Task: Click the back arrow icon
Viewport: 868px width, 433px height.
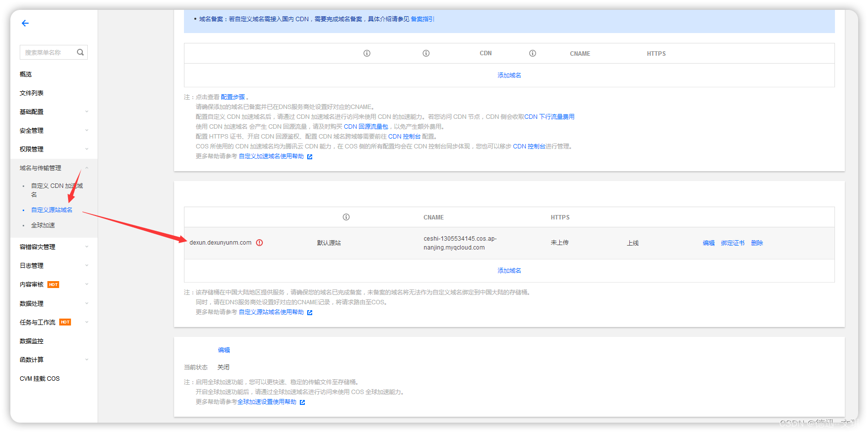Action: (25, 23)
